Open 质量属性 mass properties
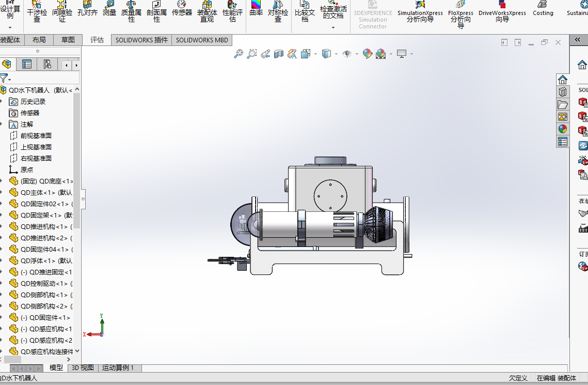 click(131, 11)
